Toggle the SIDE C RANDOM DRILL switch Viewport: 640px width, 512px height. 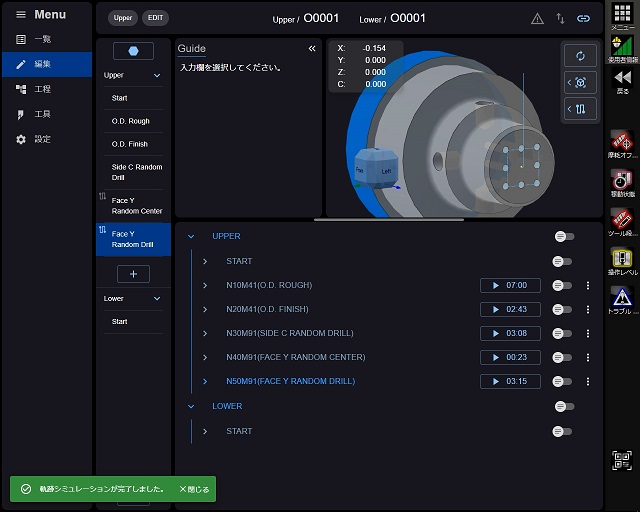point(562,334)
